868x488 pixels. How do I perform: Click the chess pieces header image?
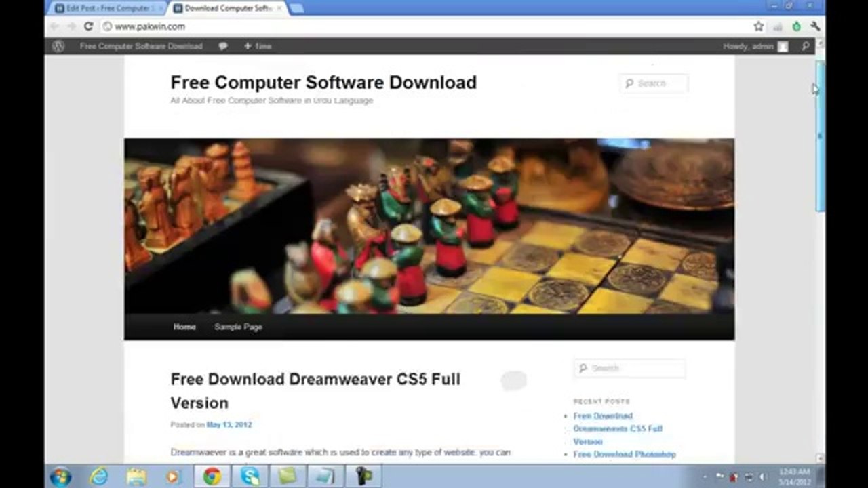(429, 226)
